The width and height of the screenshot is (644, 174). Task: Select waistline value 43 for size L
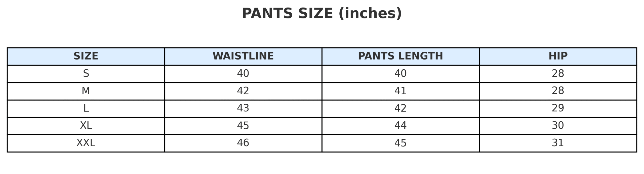pos(243,108)
